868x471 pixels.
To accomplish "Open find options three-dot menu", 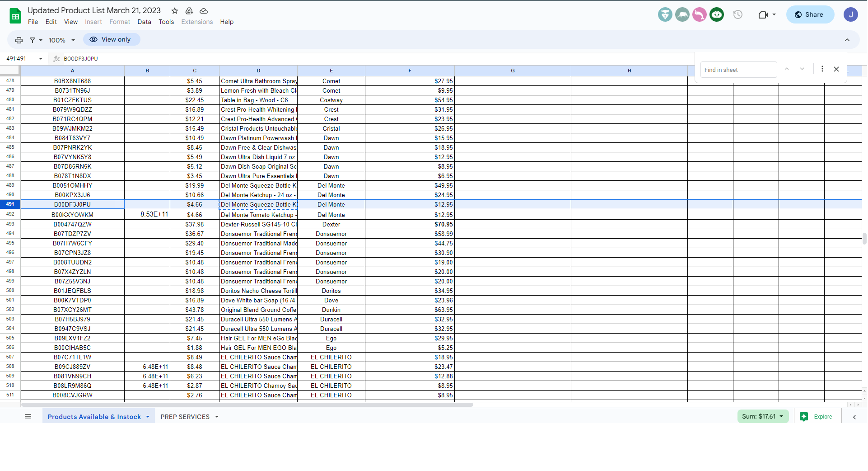I will tap(822, 69).
